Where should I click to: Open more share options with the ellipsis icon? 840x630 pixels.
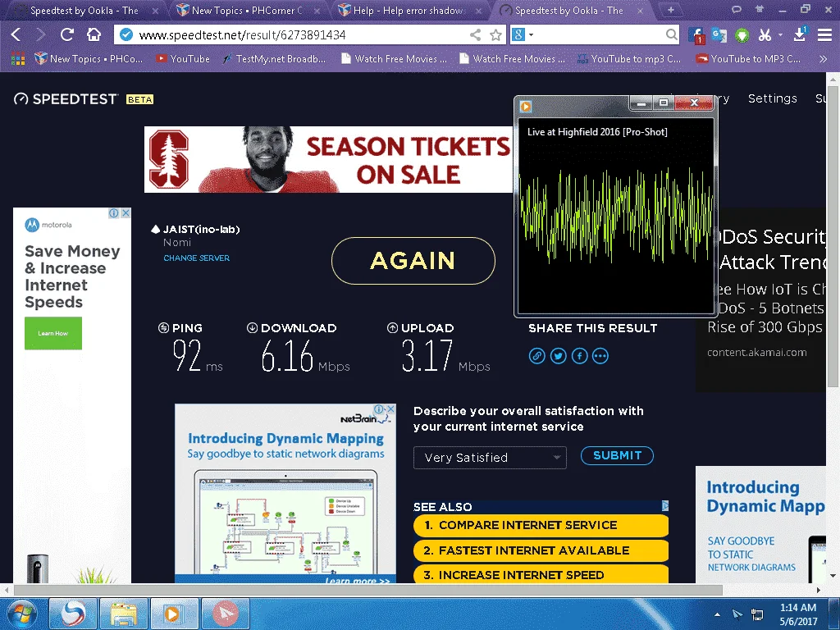[x=600, y=356]
